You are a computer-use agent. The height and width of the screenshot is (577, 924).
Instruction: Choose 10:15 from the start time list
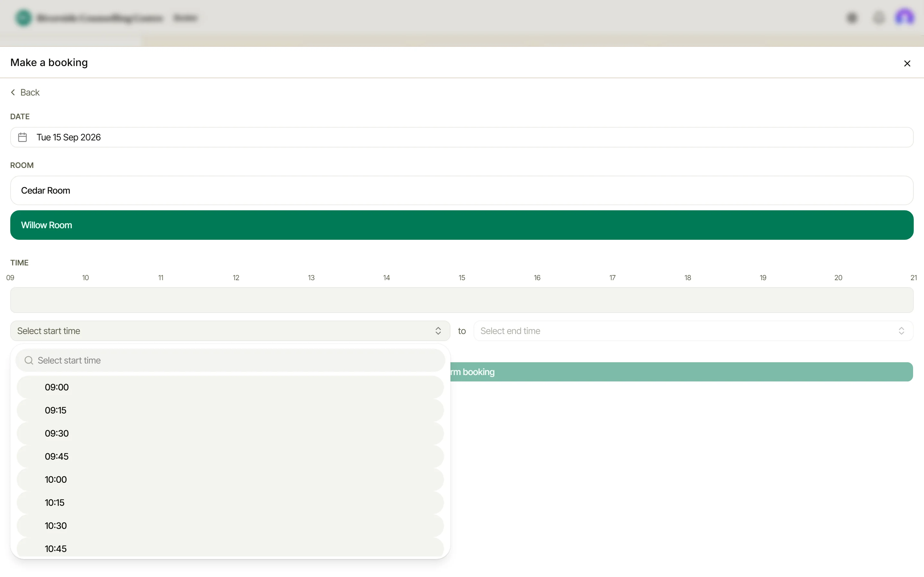[x=230, y=503]
